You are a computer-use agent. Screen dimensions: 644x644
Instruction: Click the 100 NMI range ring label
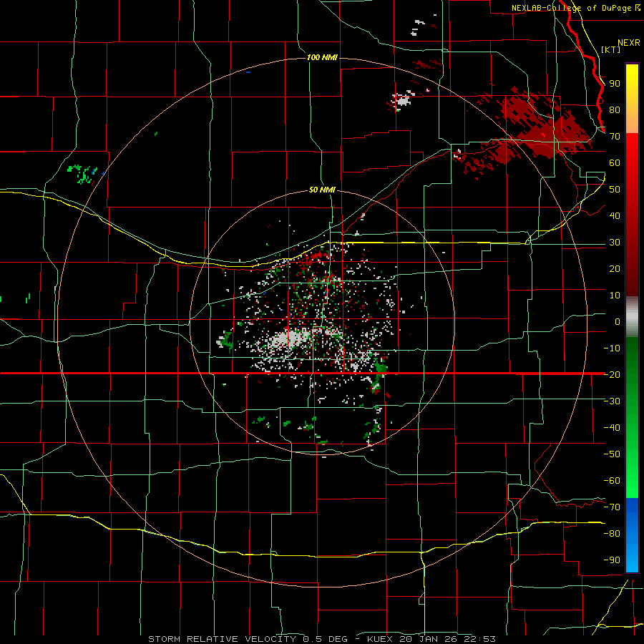pos(322,57)
